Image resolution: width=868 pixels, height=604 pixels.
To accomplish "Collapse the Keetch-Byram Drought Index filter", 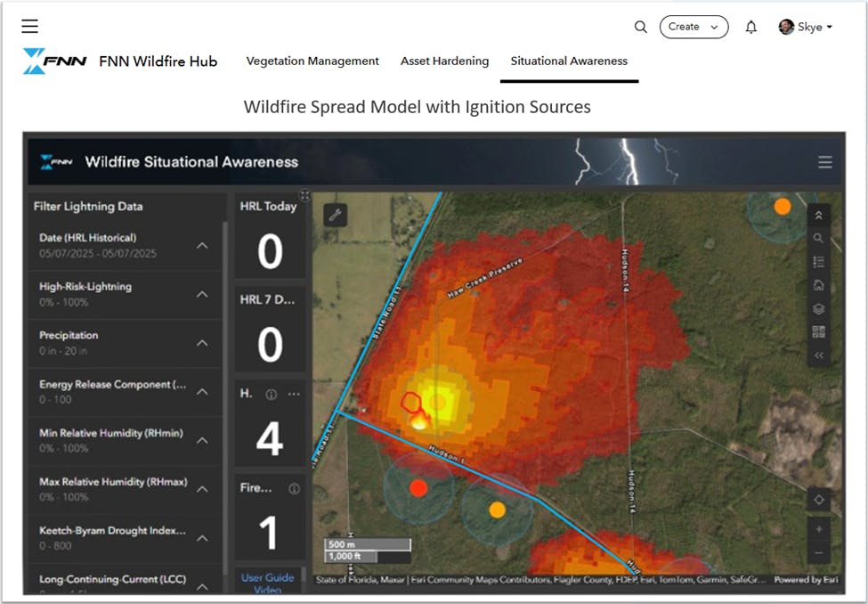I will (203, 538).
